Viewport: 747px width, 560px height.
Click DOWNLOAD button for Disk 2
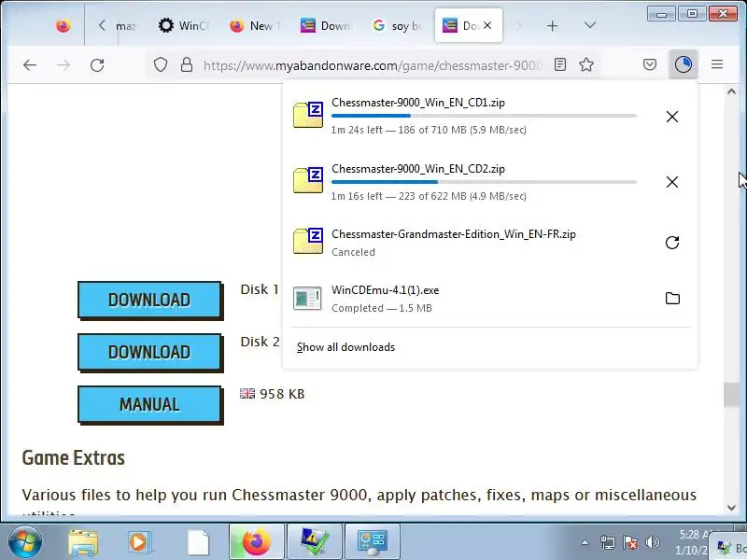tap(149, 353)
